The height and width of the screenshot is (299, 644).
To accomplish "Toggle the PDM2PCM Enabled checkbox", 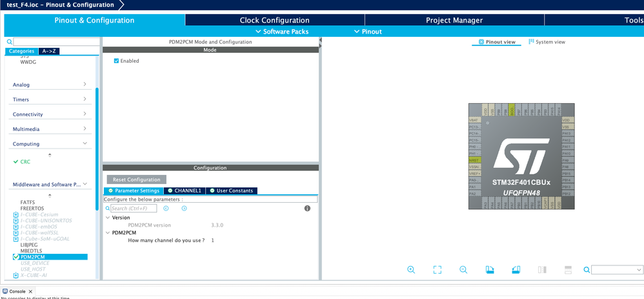I will [116, 61].
